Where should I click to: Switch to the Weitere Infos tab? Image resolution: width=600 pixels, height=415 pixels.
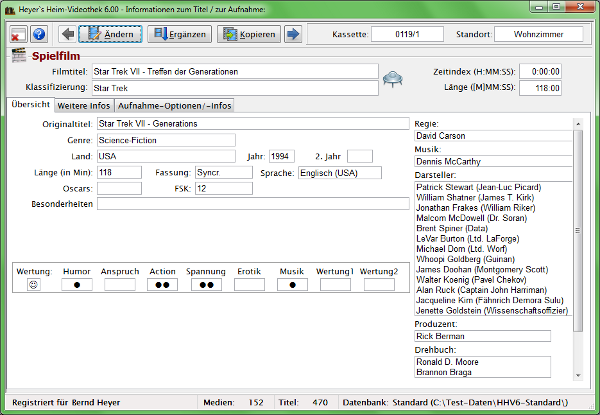83,105
